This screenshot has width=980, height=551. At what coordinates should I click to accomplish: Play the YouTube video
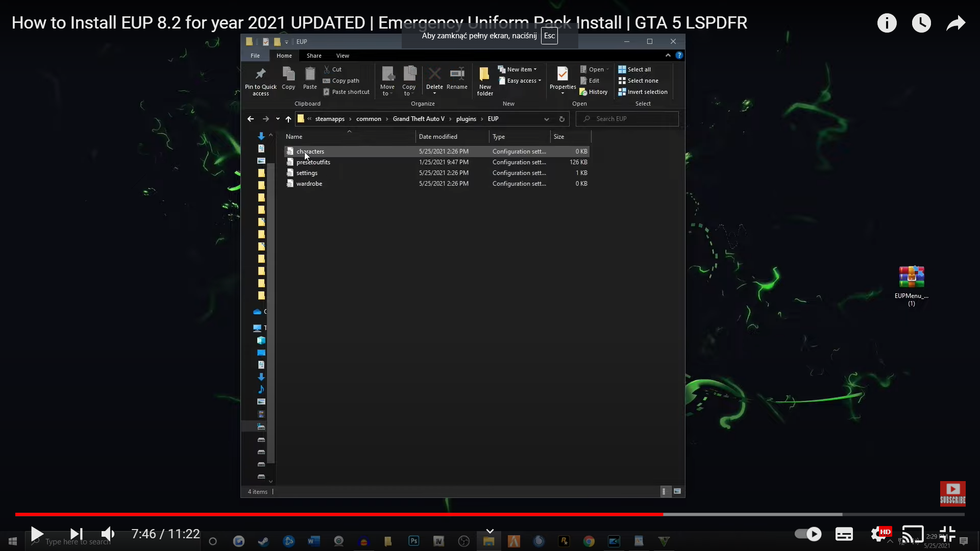pyautogui.click(x=37, y=534)
